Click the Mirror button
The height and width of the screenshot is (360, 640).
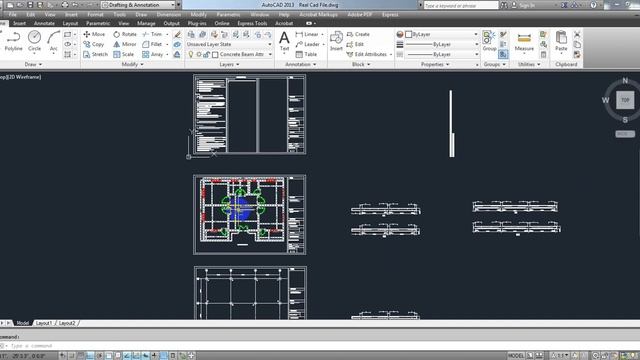click(125, 44)
